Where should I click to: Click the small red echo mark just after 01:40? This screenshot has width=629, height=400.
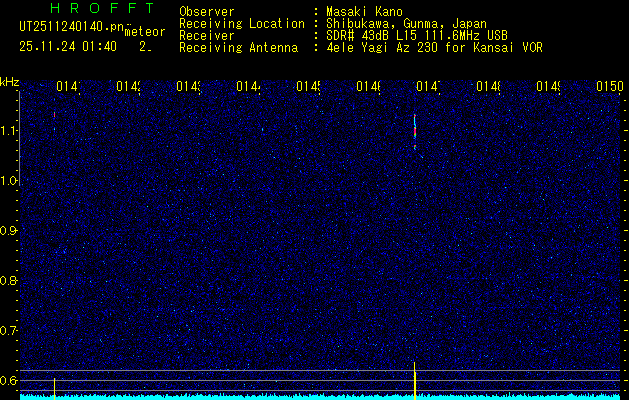click(54, 114)
